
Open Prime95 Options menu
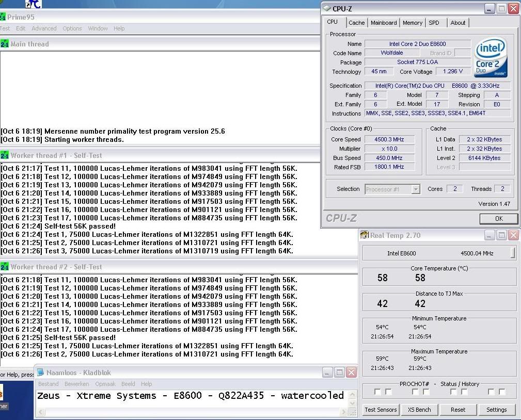(72, 28)
